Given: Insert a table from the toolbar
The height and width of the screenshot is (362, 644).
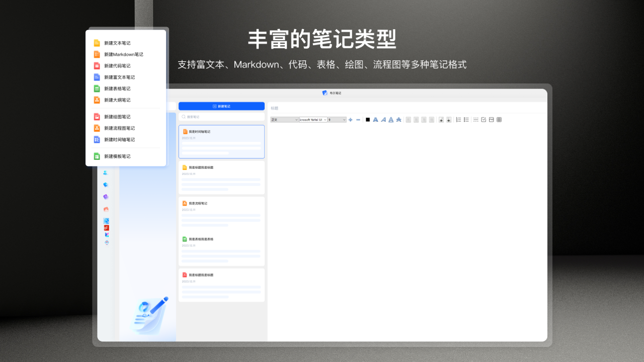Looking at the screenshot, I should click(x=499, y=119).
